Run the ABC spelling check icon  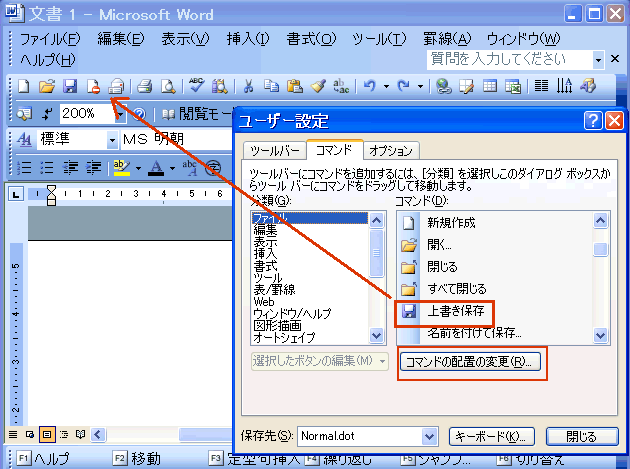[196, 85]
